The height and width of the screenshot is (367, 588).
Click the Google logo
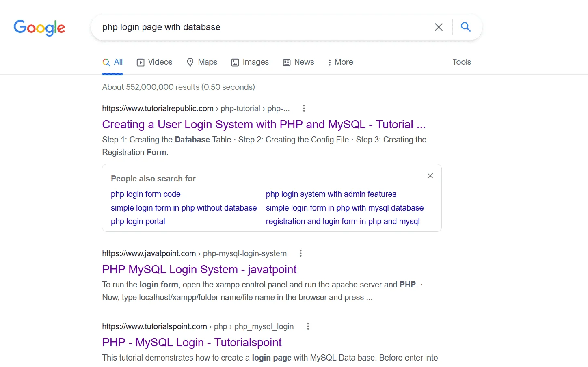click(39, 28)
